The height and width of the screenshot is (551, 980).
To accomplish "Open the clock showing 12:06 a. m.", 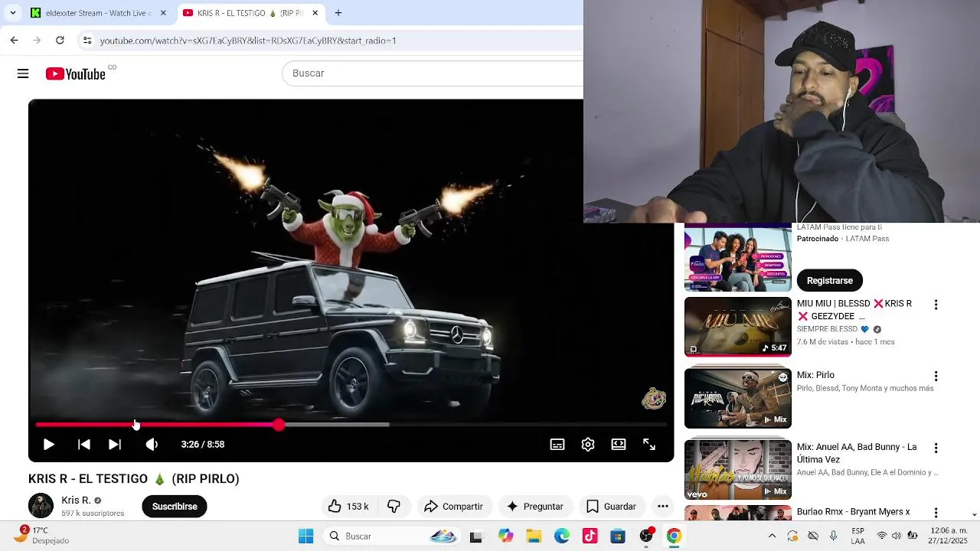I will click(x=949, y=536).
